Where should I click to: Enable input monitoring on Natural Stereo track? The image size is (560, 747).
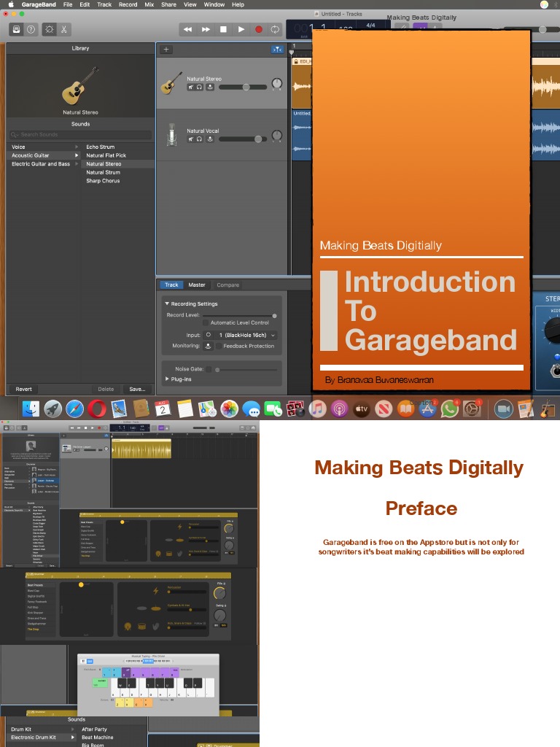(x=210, y=88)
